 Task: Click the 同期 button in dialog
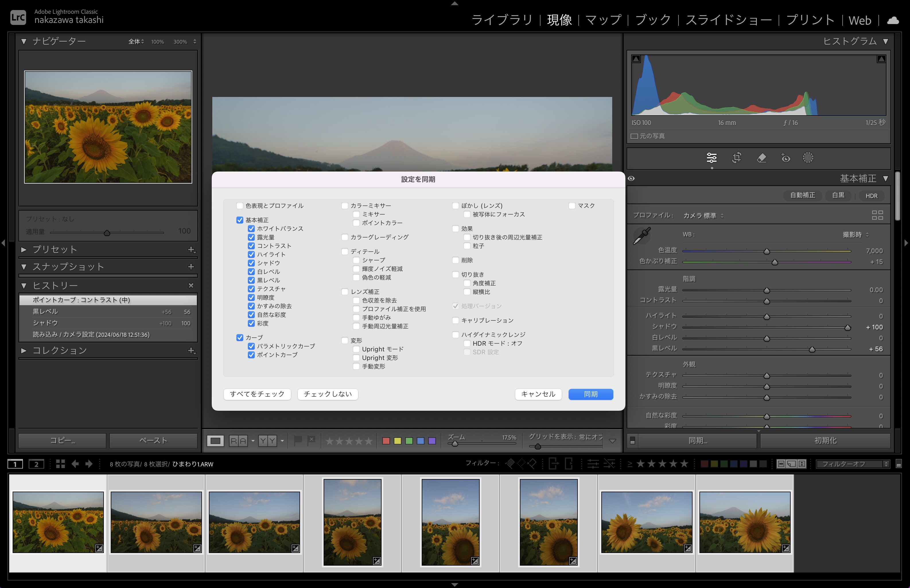click(590, 394)
